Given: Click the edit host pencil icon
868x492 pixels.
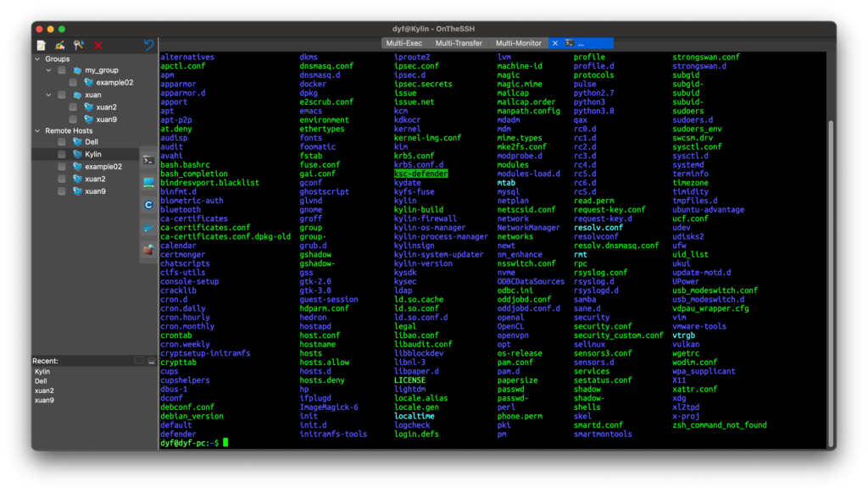Looking at the screenshot, I should pyautogui.click(x=60, y=45).
